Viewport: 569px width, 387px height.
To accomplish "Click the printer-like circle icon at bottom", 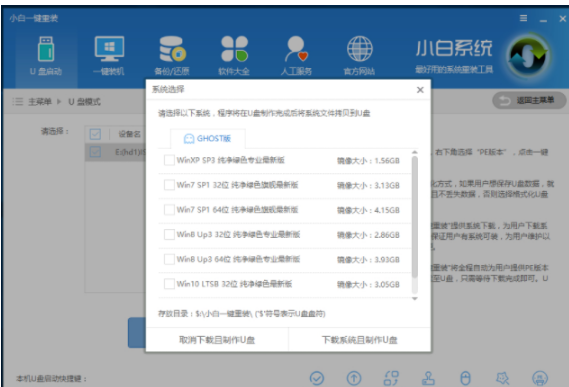I will pos(540,378).
